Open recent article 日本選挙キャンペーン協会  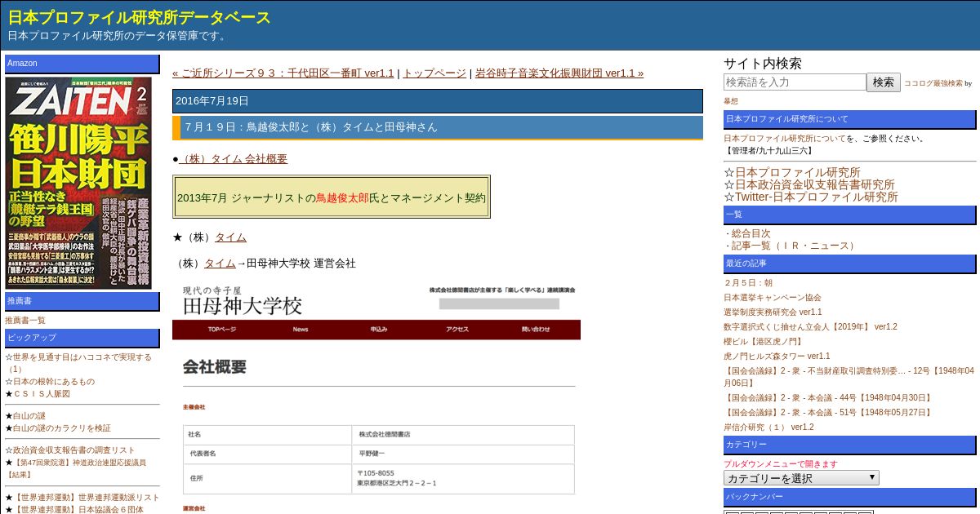(773, 298)
